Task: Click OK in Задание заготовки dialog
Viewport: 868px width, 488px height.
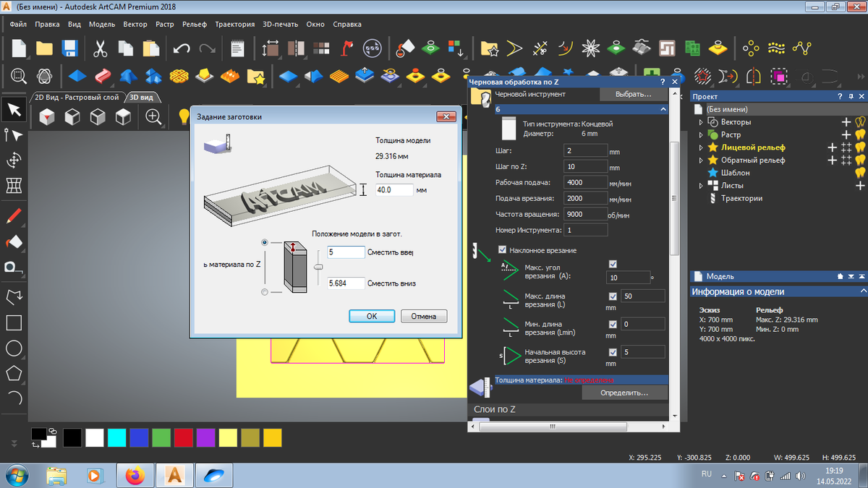Action: tap(372, 316)
